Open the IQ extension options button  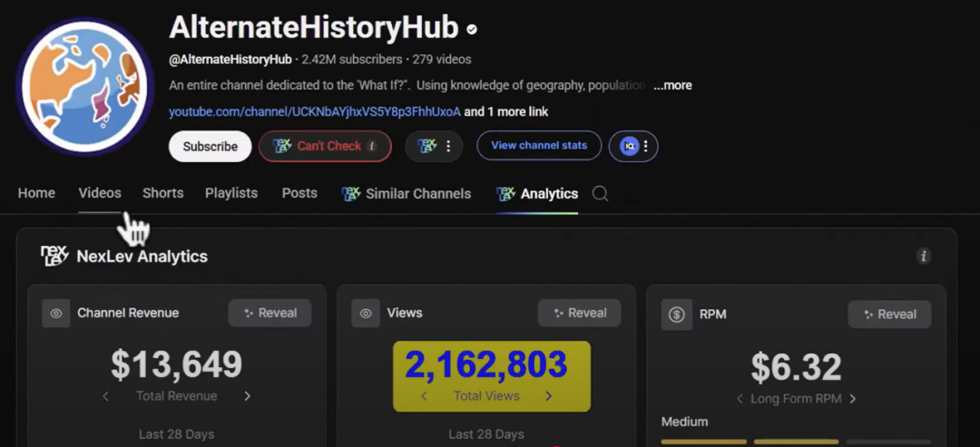[633, 146]
